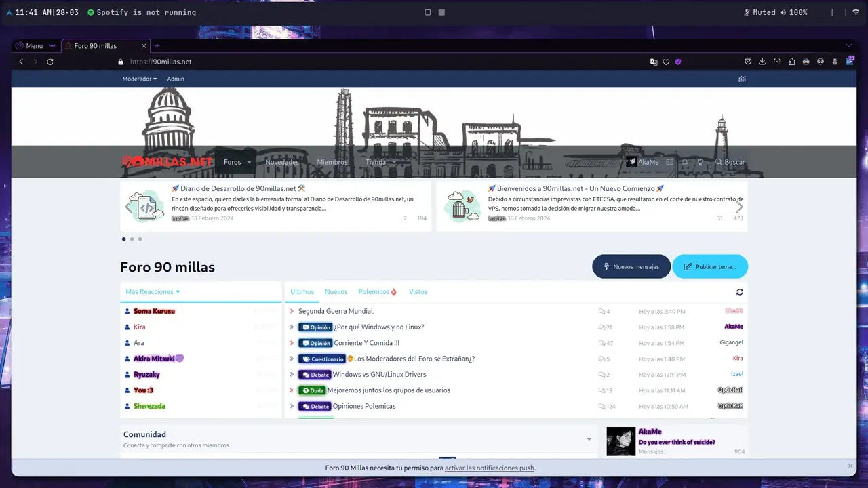Refresh the latest threads widget
The height and width of the screenshot is (488, 868).
click(x=740, y=292)
